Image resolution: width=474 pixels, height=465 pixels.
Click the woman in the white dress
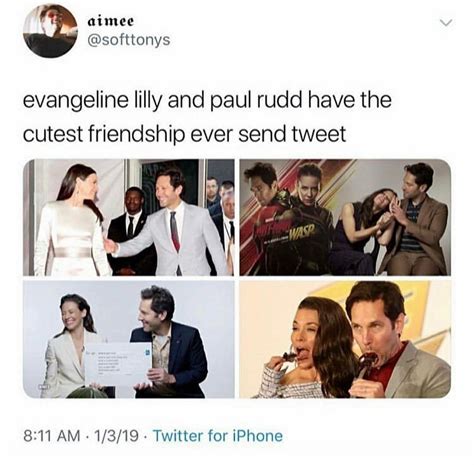pyautogui.click(x=72, y=220)
